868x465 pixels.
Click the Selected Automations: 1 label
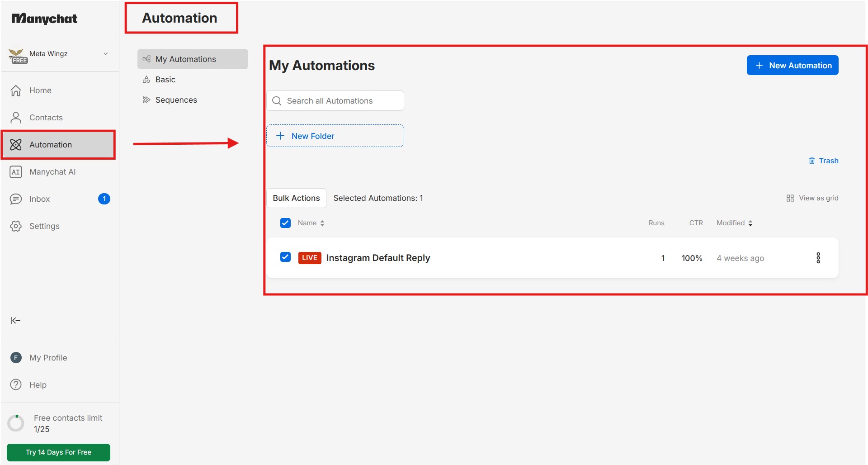click(378, 198)
